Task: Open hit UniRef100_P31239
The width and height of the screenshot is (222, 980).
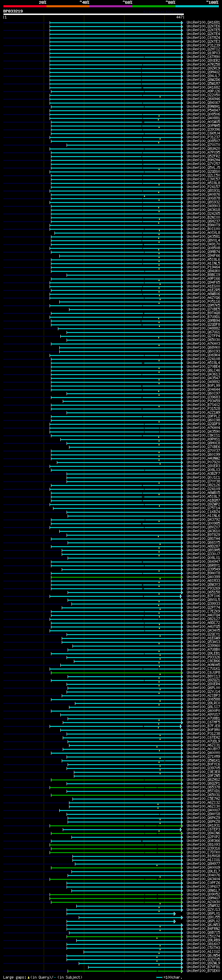Action: coord(203,45)
